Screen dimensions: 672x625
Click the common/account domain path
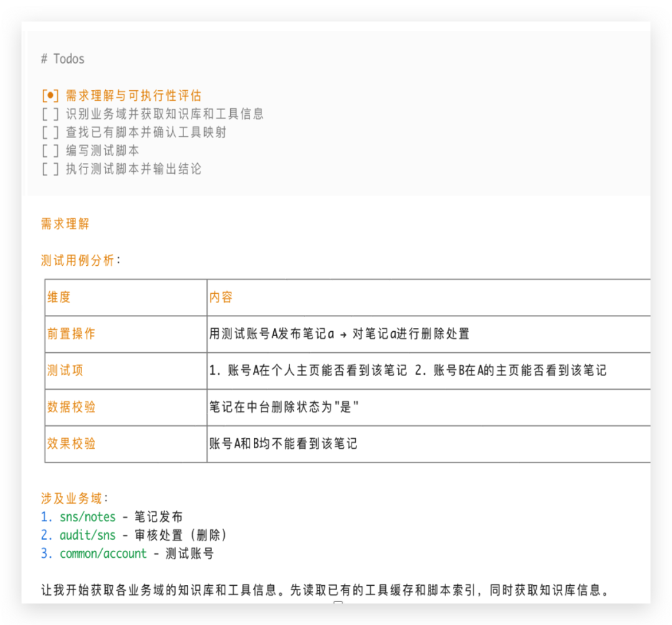click(x=103, y=554)
